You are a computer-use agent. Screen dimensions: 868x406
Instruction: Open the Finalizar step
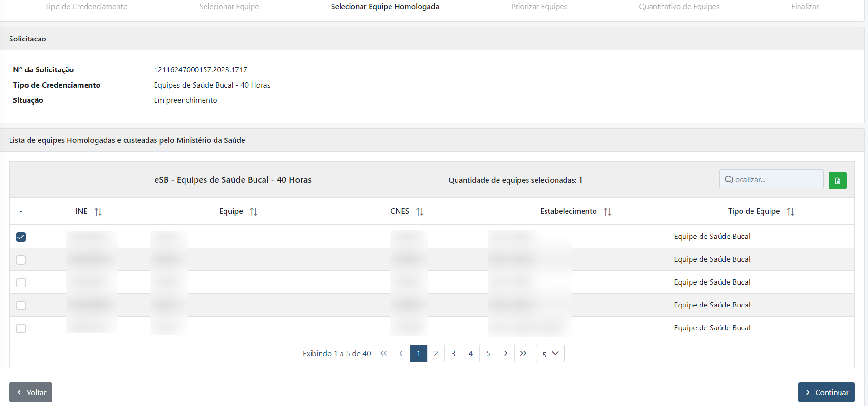click(805, 7)
